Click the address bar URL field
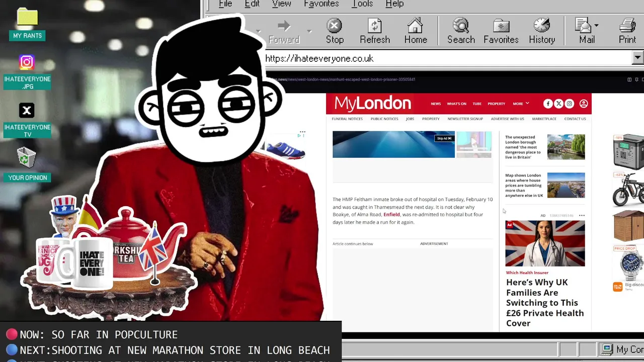The height and width of the screenshot is (362, 644). (x=447, y=58)
